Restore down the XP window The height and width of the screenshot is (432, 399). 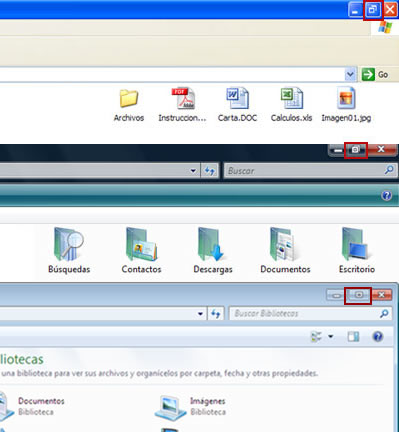(373, 10)
